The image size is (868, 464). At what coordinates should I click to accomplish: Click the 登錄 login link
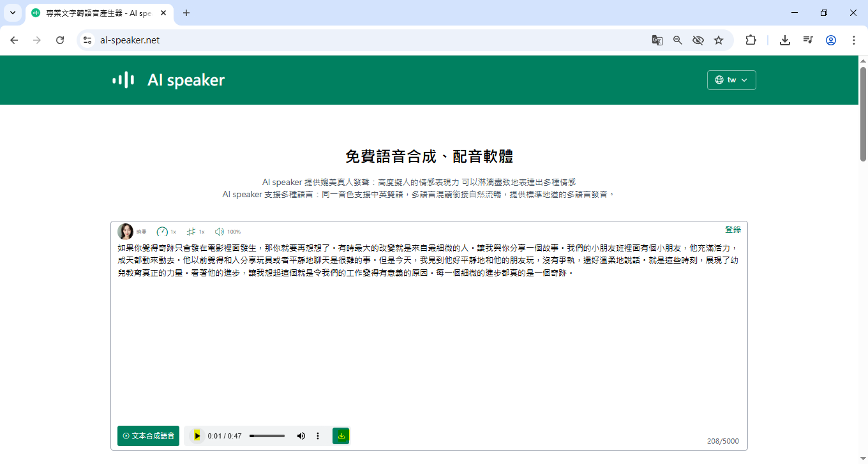tap(733, 230)
